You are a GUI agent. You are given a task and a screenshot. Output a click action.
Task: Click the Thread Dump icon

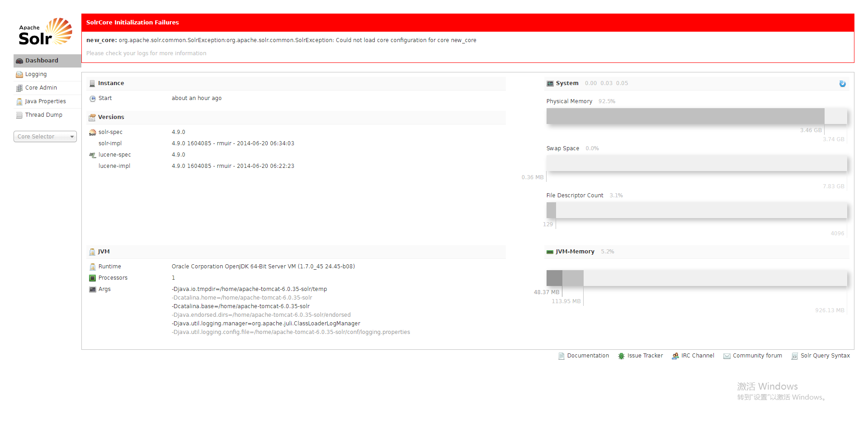point(19,115)
